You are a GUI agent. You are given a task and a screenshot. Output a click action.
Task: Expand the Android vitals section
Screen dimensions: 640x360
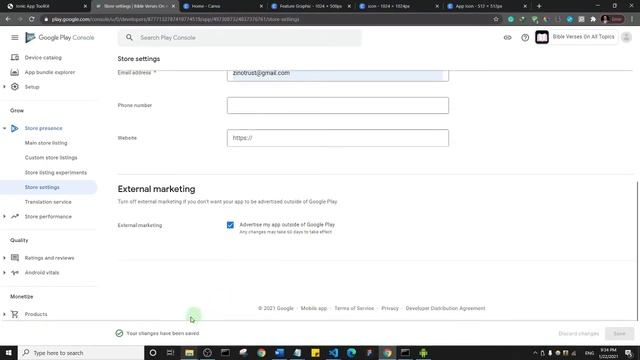point(4,272)
